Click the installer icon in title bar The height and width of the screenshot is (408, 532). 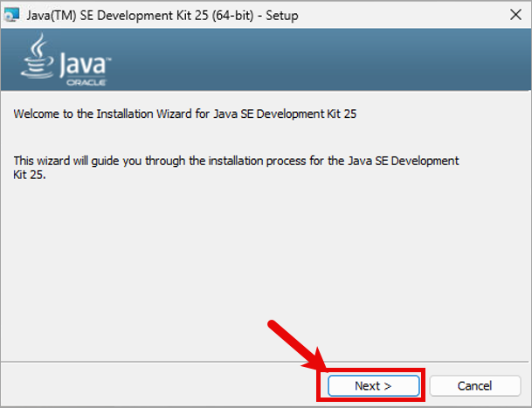coord(12,15)
